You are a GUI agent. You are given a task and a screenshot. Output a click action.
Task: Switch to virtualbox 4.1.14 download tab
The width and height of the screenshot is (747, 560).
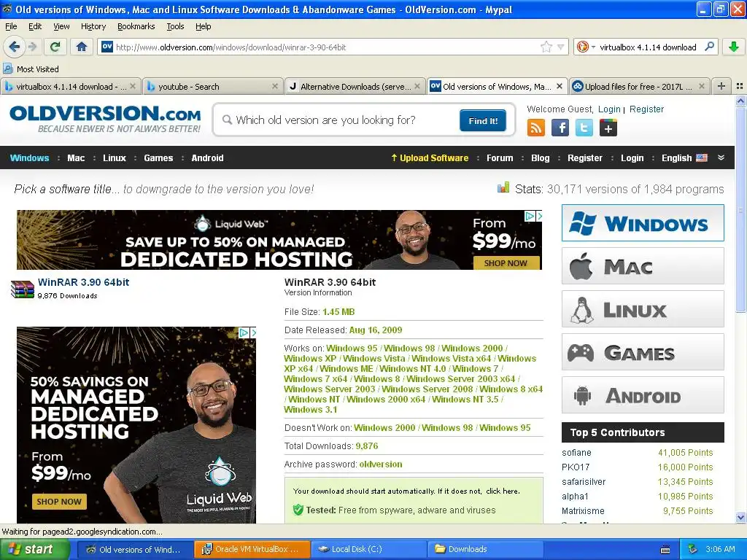point(71,87)
